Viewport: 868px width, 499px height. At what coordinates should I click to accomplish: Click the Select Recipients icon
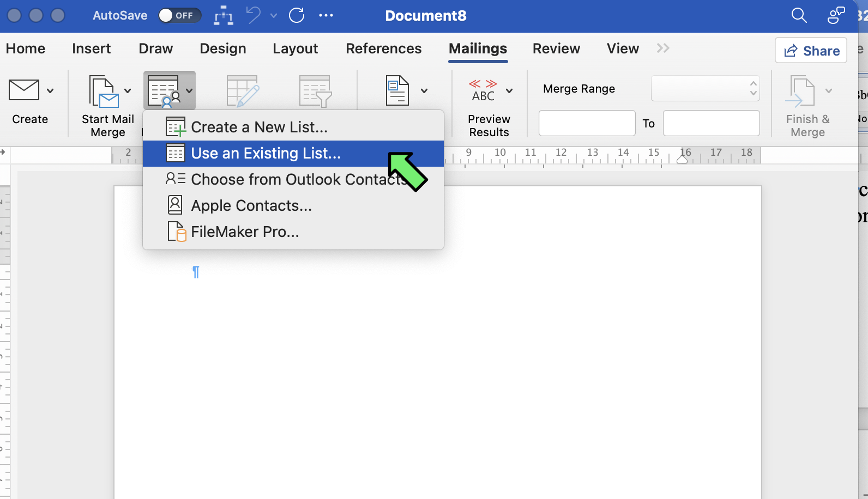(164, 91)
